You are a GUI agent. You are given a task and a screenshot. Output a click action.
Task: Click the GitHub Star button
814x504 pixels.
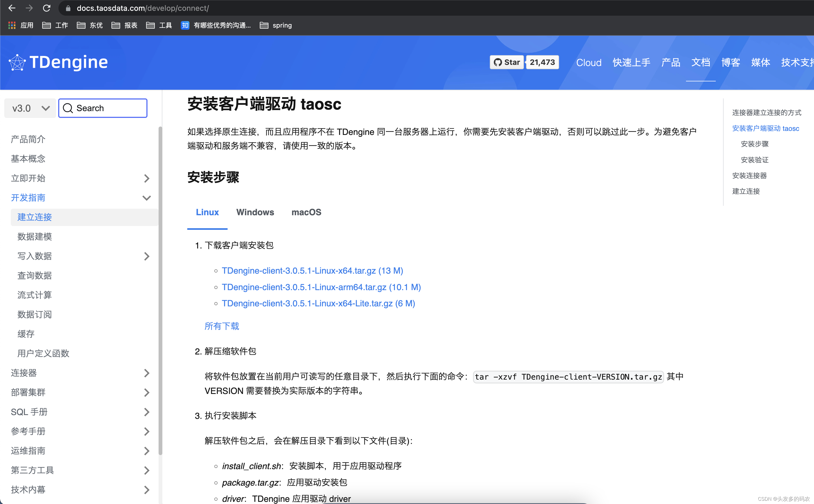pos(507,62)
